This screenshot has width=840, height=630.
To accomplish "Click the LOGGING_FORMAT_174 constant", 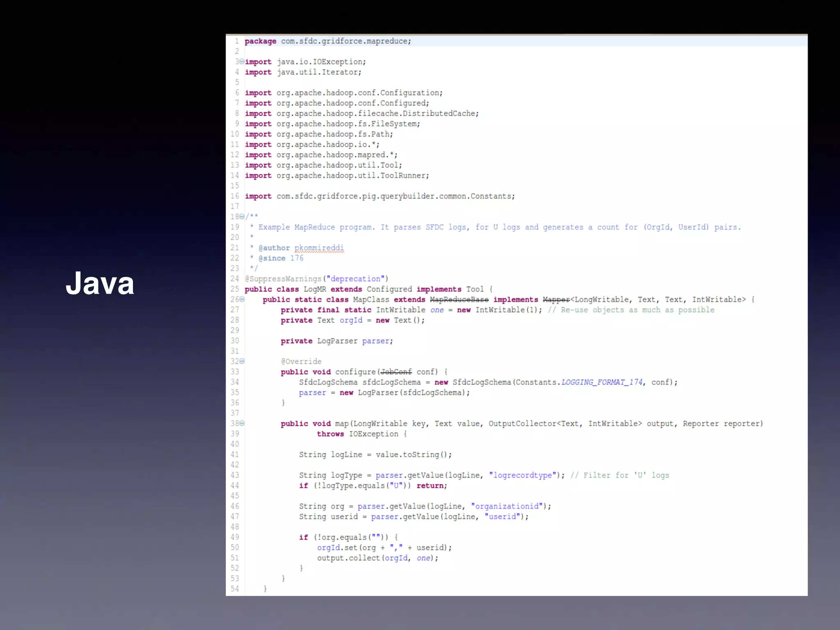I will (x=602, y=382).
